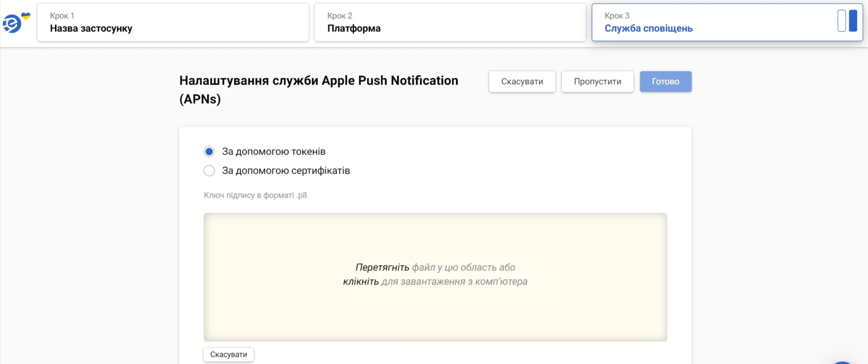Click the Налаштування служби Apple Push Notification heading
The image size is (868, 364).
click(319, 90)
